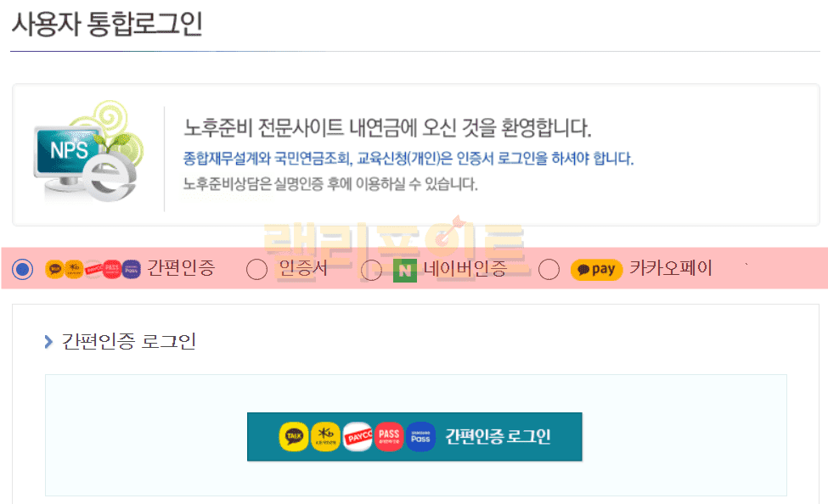Click the 카카오페이 label text
Screen dimensions: 828x504
pos(671,270)
